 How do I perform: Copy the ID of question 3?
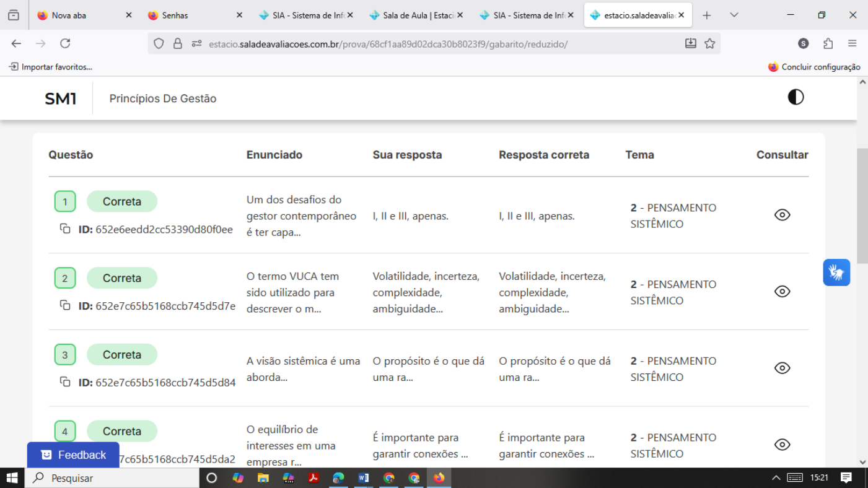click(65, 382)
